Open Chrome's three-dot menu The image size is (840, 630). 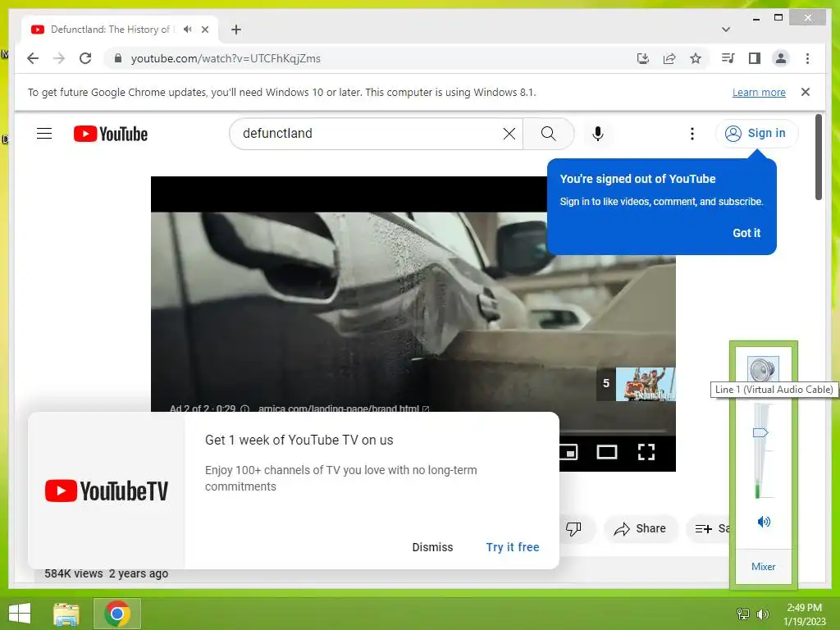[807, 58]
